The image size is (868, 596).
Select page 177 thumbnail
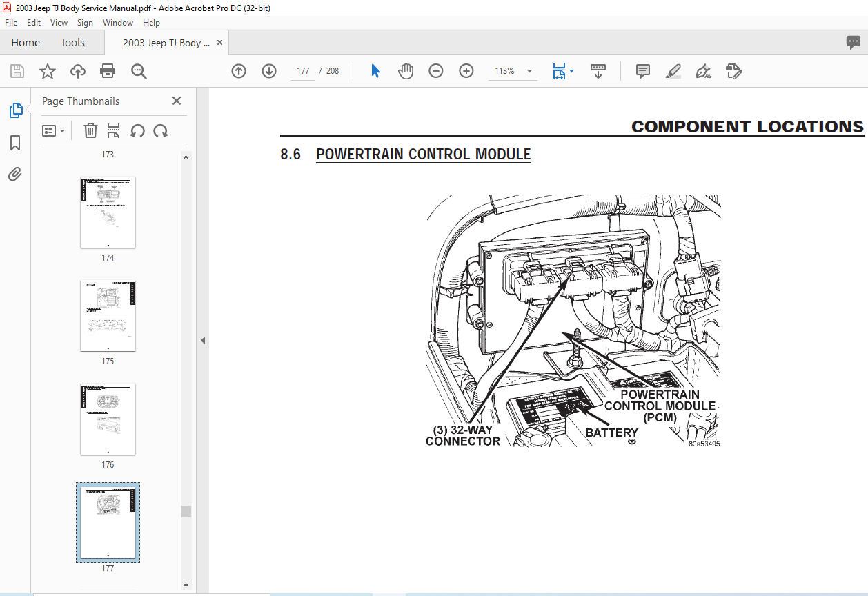(108, 522)
